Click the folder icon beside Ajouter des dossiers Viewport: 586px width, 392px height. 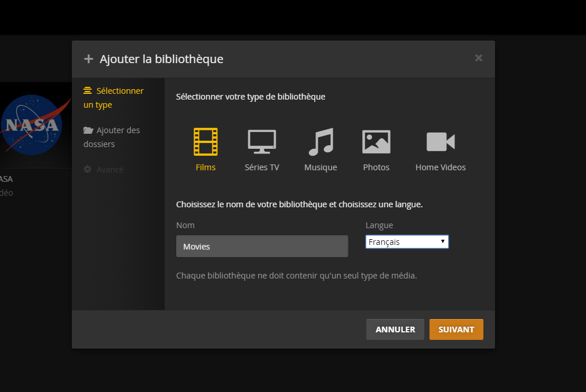[x=88, y=130]
